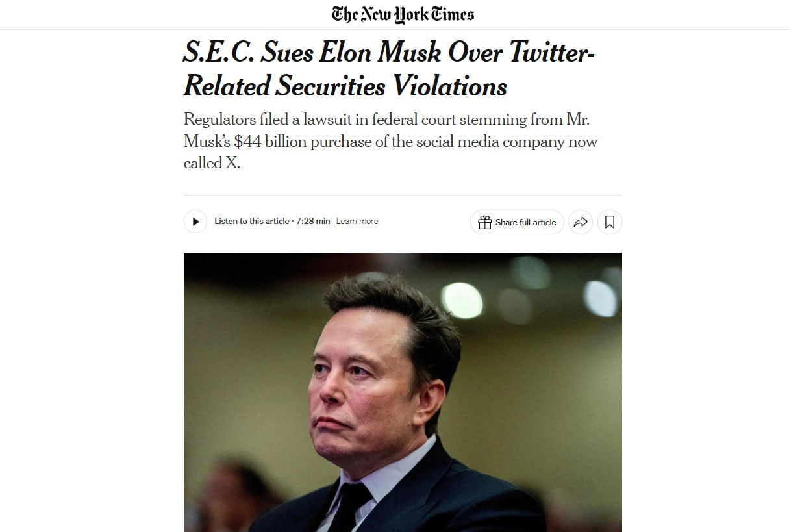Click the Share full article label
This screenshot has width=789, height=532.
click(x=525, y=222)
